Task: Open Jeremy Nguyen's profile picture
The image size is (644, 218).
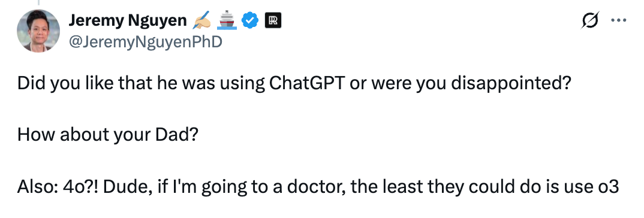Action: point(38,31)
